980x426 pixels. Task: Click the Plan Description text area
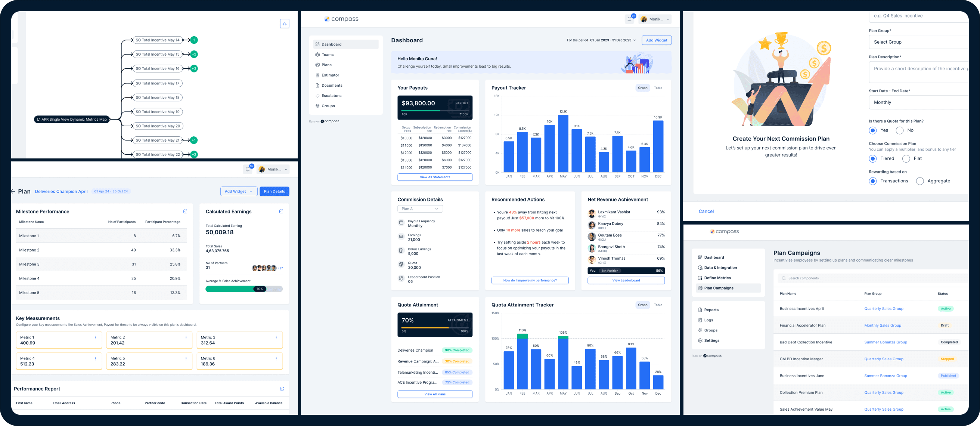tap(918, 72)
